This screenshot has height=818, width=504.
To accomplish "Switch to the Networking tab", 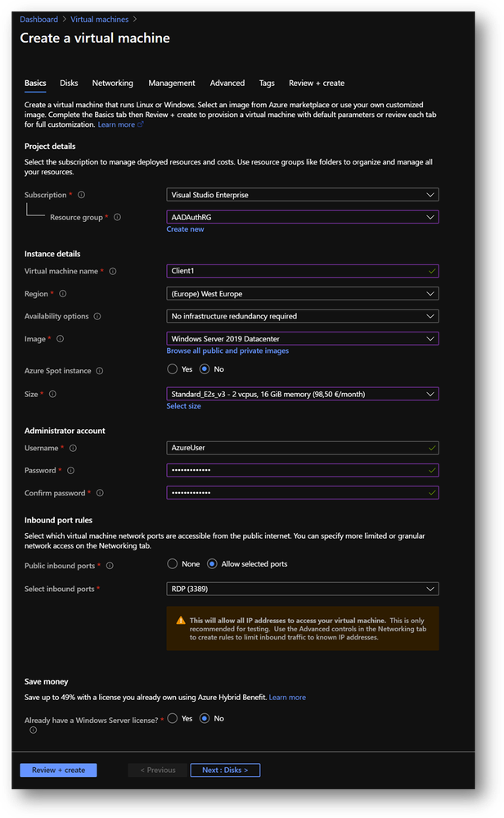I will (x=113, y=83).
